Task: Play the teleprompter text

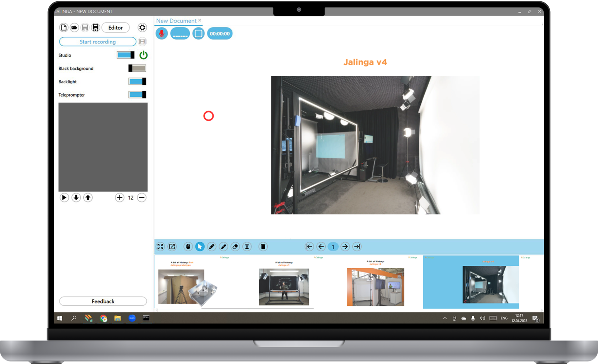Action: [x=64, y=197]
